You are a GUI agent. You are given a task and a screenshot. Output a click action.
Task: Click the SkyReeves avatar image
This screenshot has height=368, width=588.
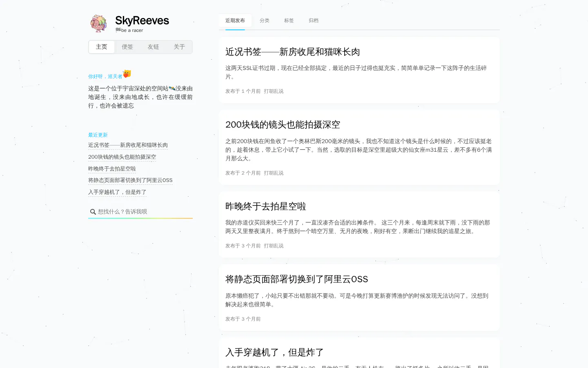pyautogui.click(x=98, y=24)
